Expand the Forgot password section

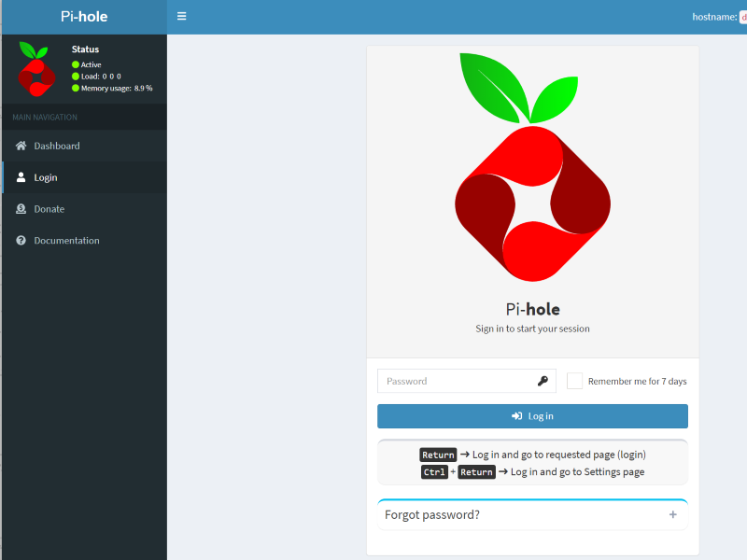click(x=532, y=514)
